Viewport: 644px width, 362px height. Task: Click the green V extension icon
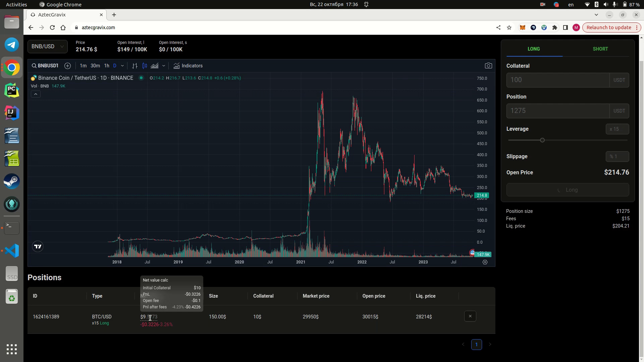coord(544,27)
